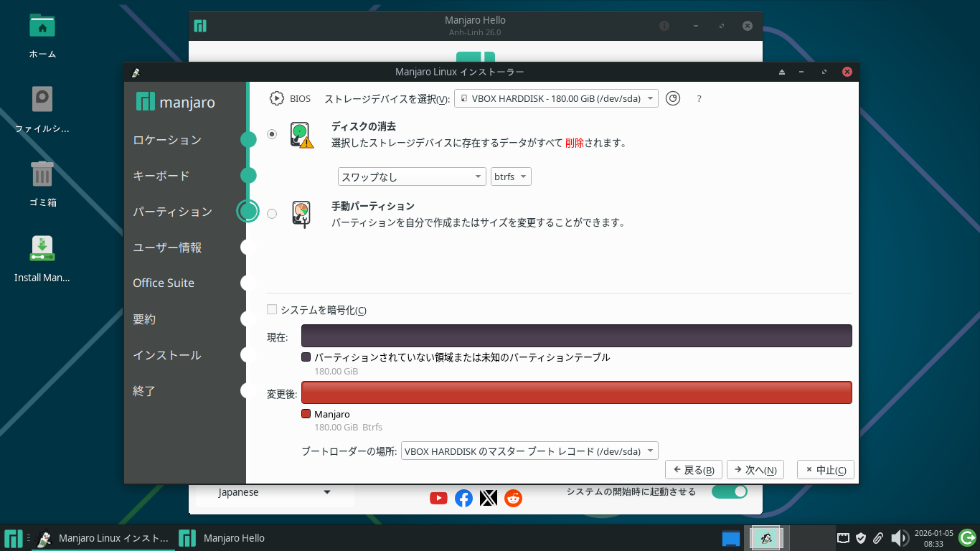
Task: Click the manjaro logo in the installer sidebar
Action: 176,102
